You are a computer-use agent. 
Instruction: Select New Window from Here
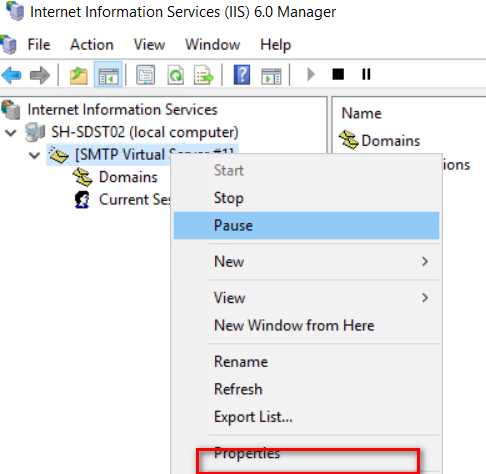[x=307, y=325]
